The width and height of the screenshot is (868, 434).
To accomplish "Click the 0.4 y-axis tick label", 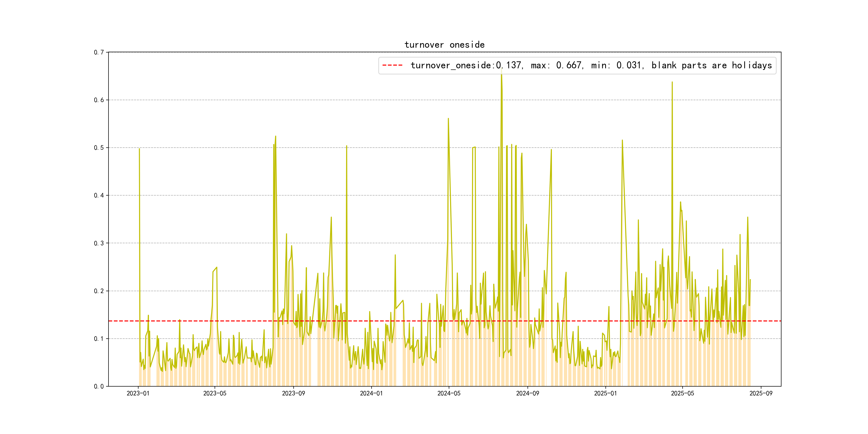I will pos(99,196).
